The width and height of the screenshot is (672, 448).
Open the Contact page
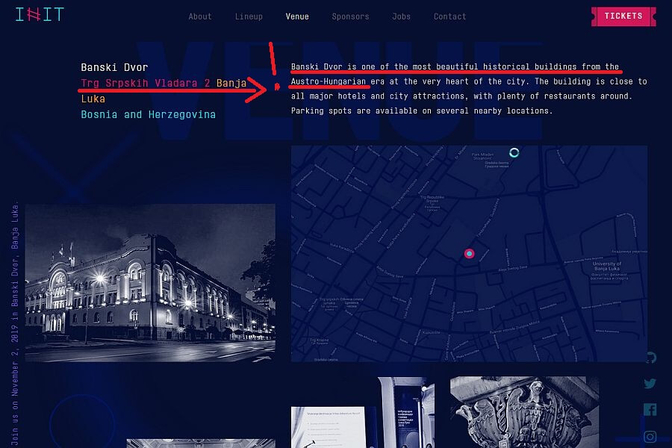click(x=450, y=16)
